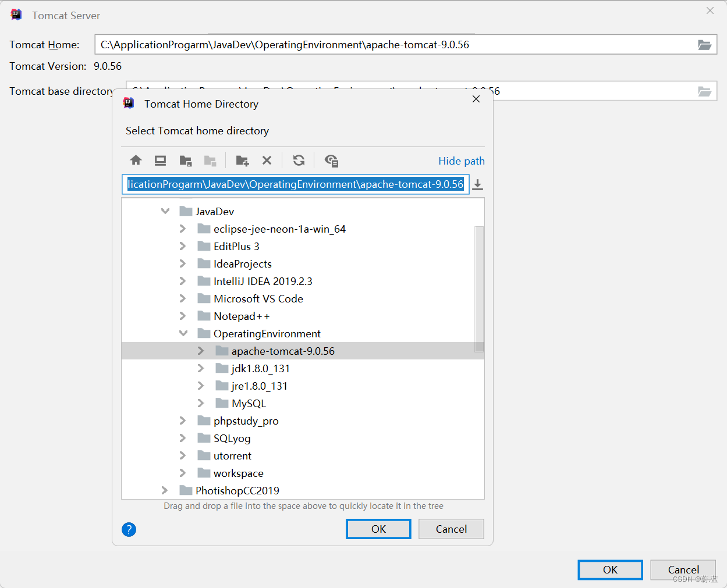This screenshot has width=727, height=588.
Task: Expand the MySQL folder
Action: pos(201,403)
